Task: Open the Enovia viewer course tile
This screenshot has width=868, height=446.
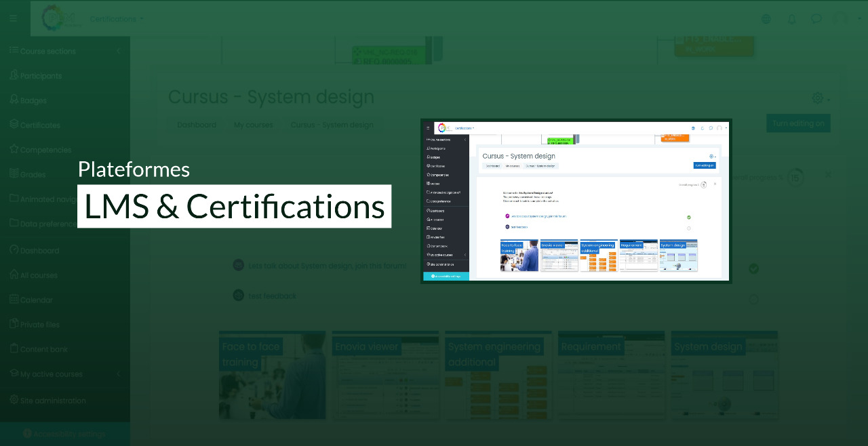Action: 384,375
